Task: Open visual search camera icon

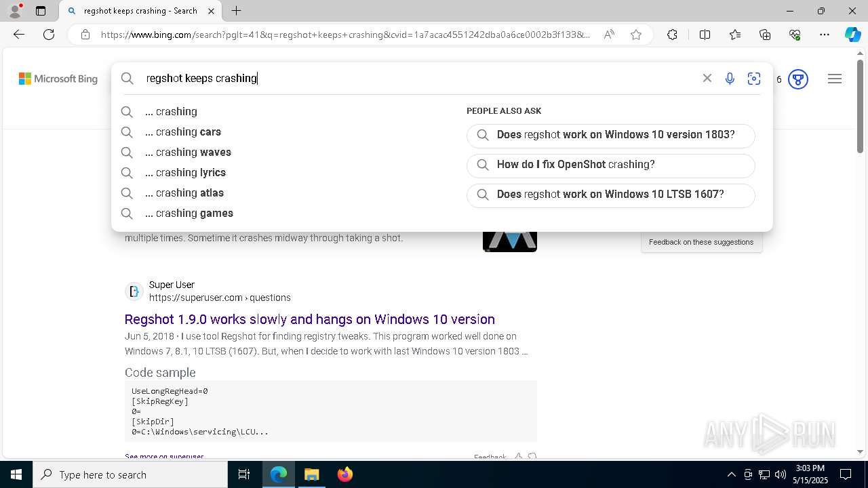Action: (x=754, y=79)
